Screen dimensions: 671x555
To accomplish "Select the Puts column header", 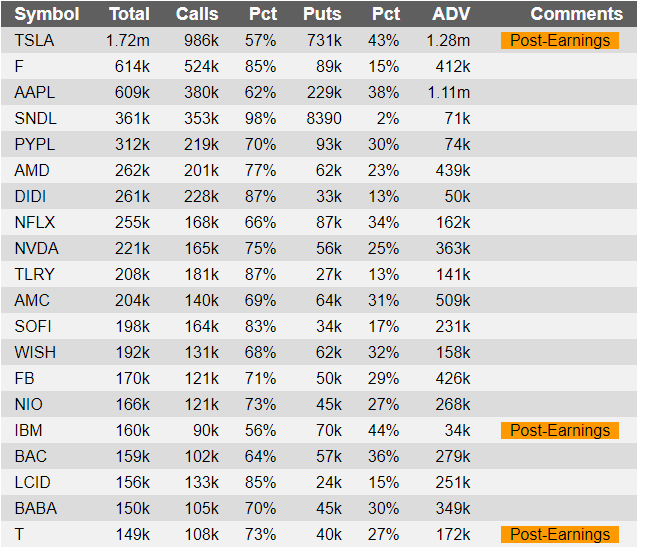I will coord(322,14).
